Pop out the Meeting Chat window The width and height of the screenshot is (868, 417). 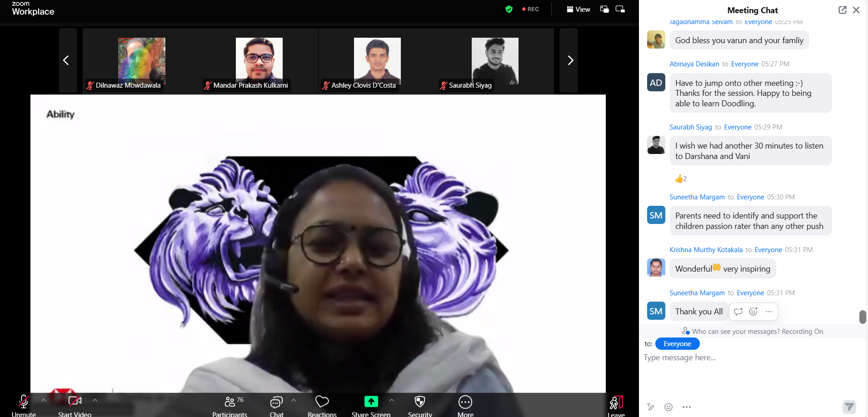coord(843,10)
